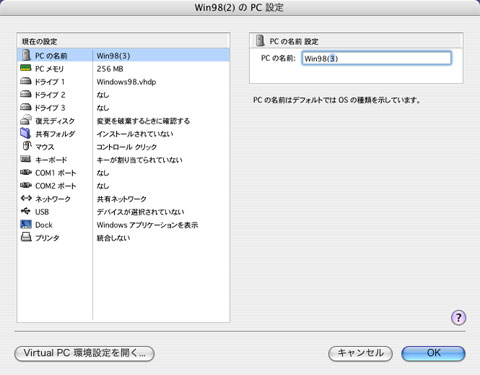480x375 pixels.
Task: Select the Dock settings icon
Action: pyautogui.click(x=26, y=224)
